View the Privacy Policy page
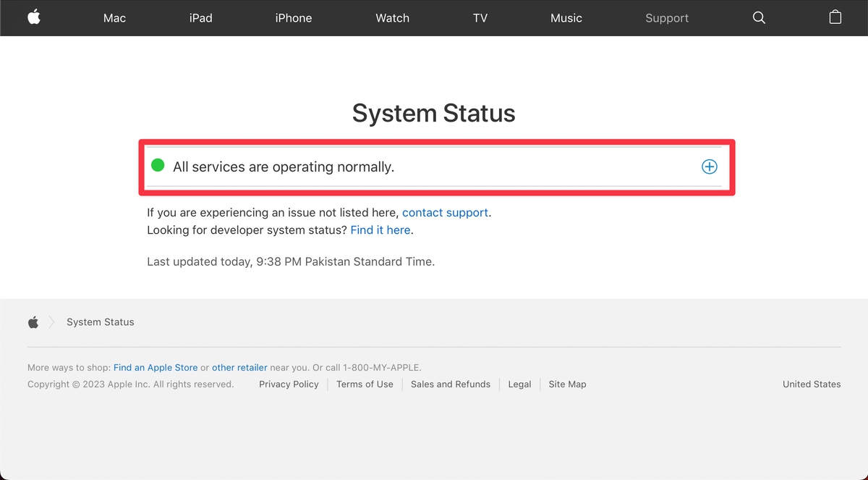 pos(289,384)
